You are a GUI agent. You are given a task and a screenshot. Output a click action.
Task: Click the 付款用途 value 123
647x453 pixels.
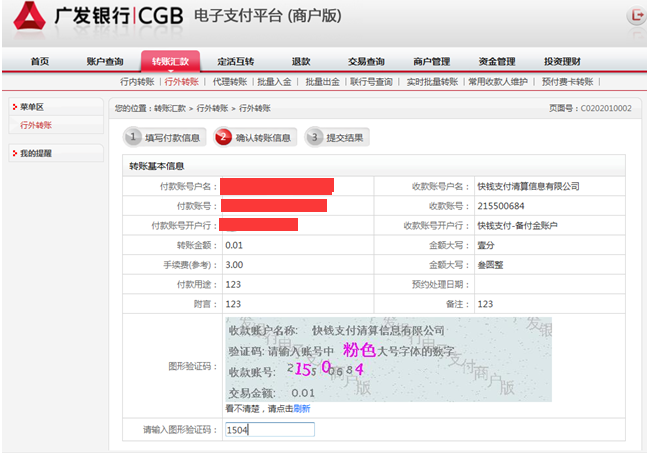(x=233, y=285)
